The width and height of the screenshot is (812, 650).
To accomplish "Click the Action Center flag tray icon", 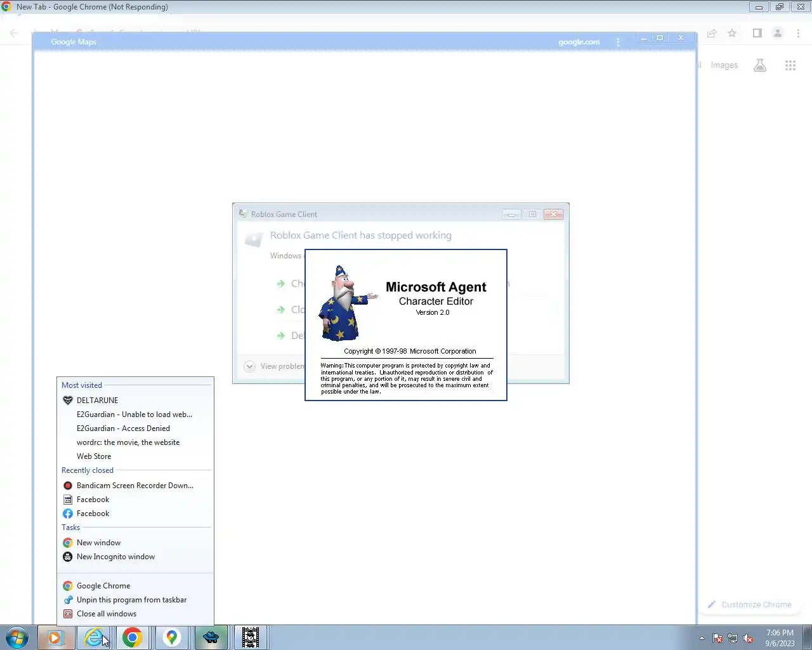I will [x=717, y=638].
